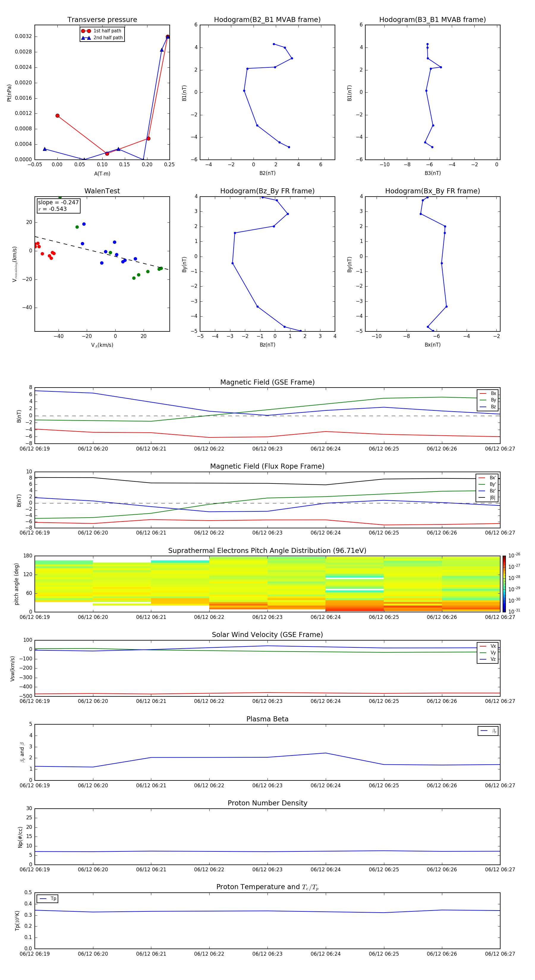Click the 'Proton Temperature and Te/Tp' title
Screen dimensions: 535x980
(x=267, y=887)
